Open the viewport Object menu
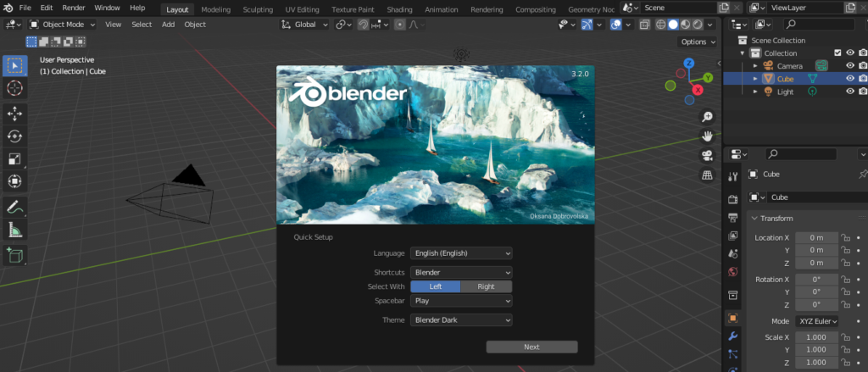The height and width of the screenshot is (372, 868). (195, 25)
